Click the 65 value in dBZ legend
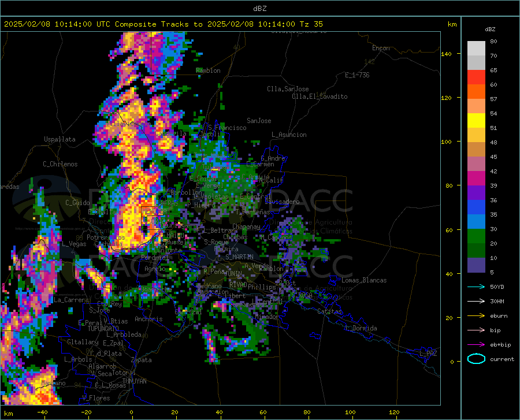Screen dimensions: 520x420 (x=493, y=70)
